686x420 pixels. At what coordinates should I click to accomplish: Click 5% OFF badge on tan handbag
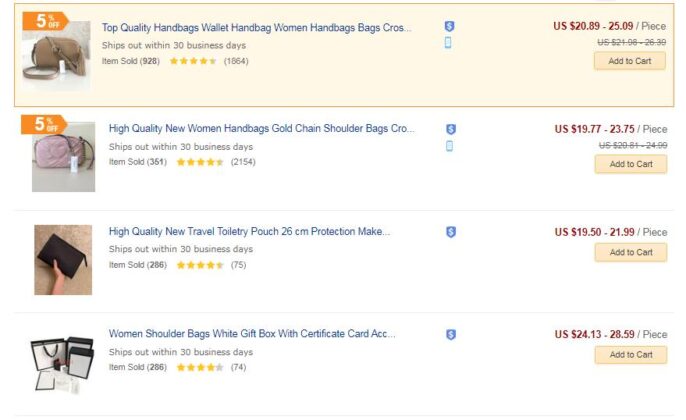click(x=46, y=21)
